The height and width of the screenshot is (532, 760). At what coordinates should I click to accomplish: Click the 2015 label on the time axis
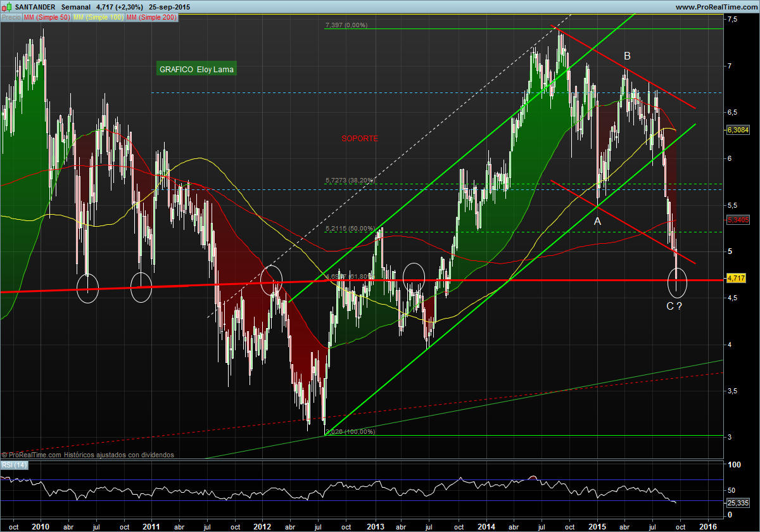[597, 526]
